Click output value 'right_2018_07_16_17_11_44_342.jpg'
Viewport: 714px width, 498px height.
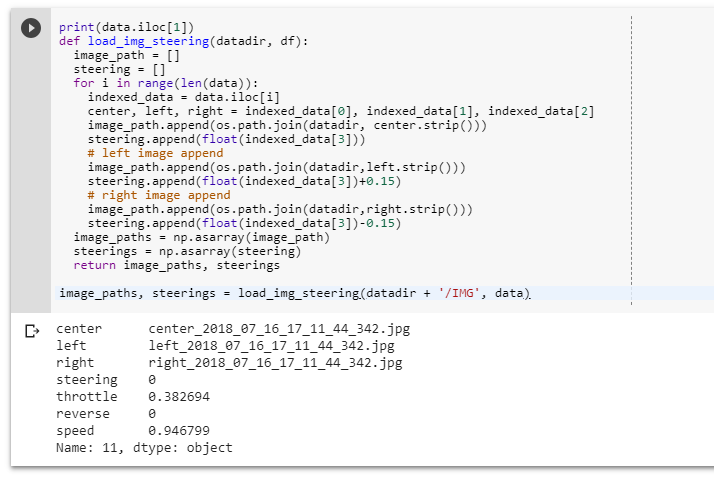[x=275, y=363]
